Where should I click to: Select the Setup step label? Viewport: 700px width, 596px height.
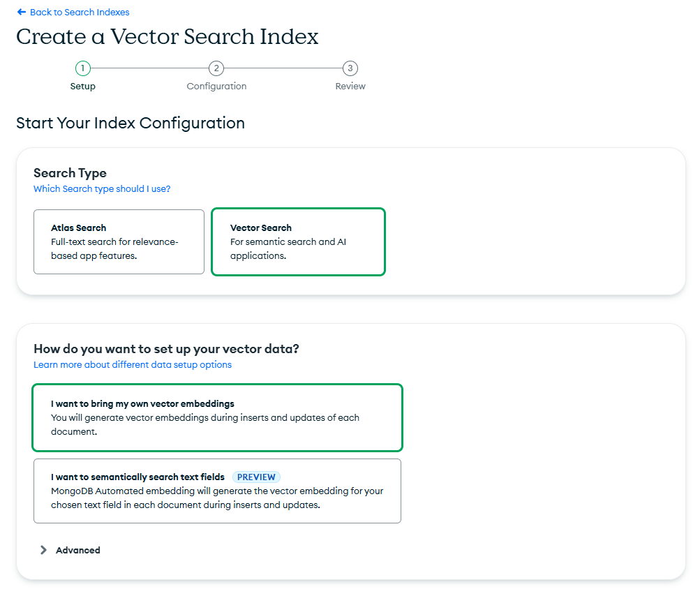[x=83, y=87]
